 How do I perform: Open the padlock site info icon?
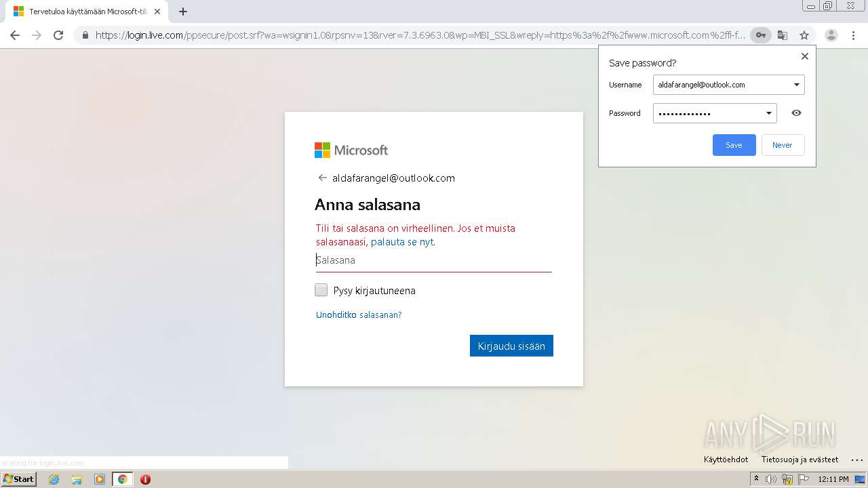[85, 35]
